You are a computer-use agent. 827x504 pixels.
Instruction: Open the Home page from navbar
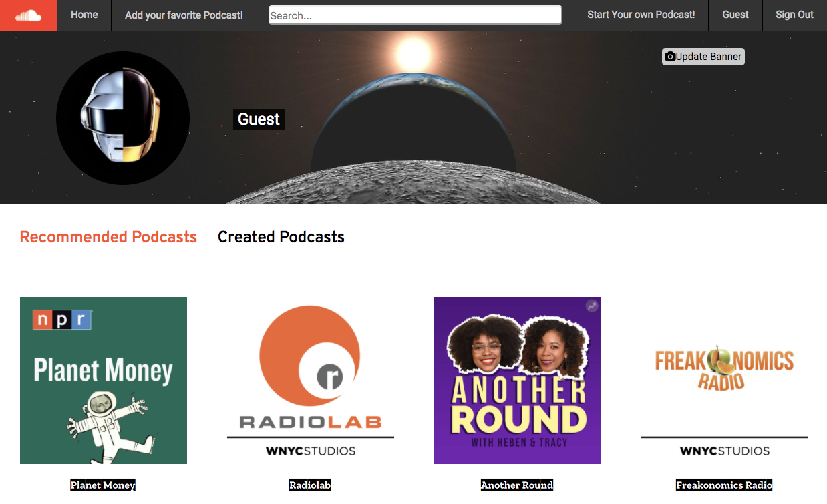84,15
